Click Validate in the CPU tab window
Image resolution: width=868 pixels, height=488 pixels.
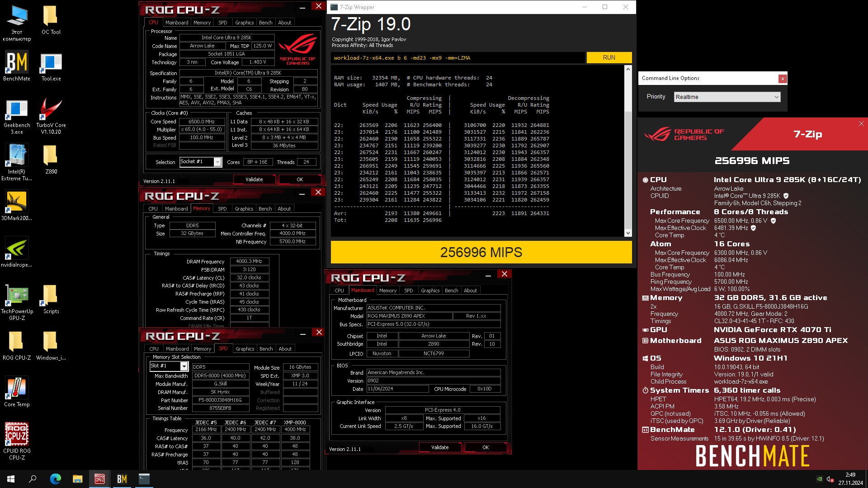[x=254, y=179]
